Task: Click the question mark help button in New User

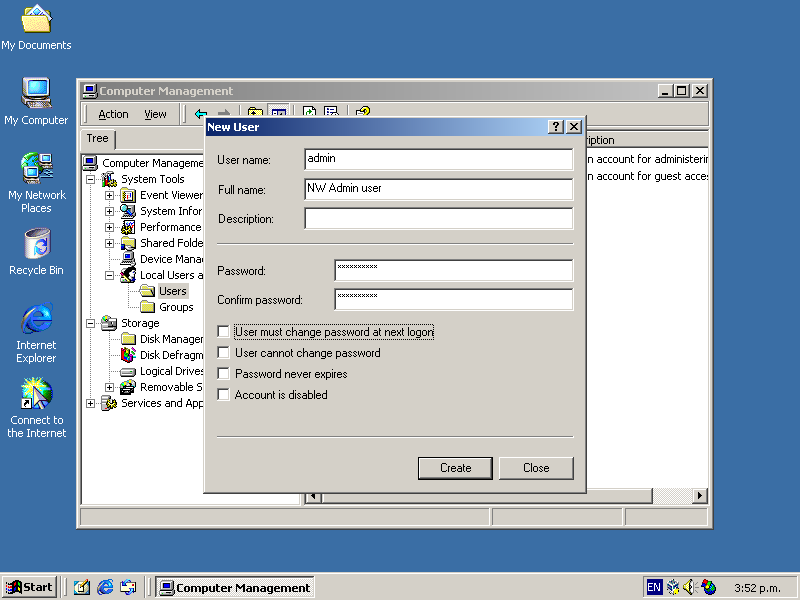Action: (x=556, y=127)
